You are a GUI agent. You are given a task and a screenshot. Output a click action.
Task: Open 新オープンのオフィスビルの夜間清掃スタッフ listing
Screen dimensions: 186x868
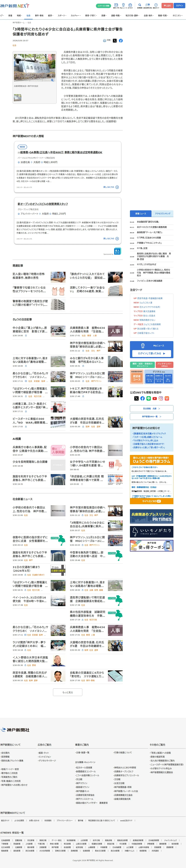pos(43,204)
